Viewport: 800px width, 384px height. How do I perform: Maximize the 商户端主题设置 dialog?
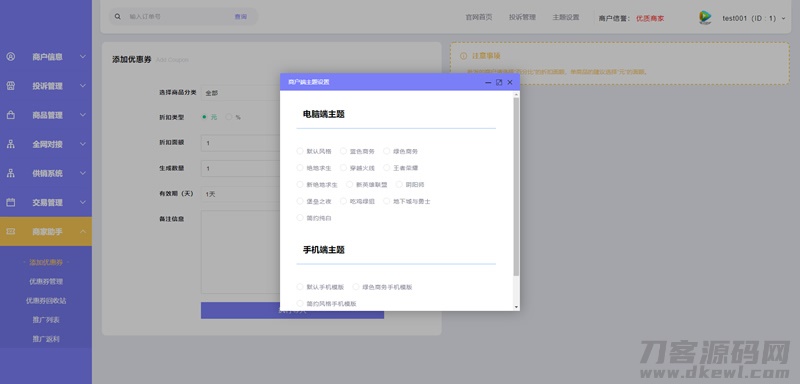pos(499,82)
